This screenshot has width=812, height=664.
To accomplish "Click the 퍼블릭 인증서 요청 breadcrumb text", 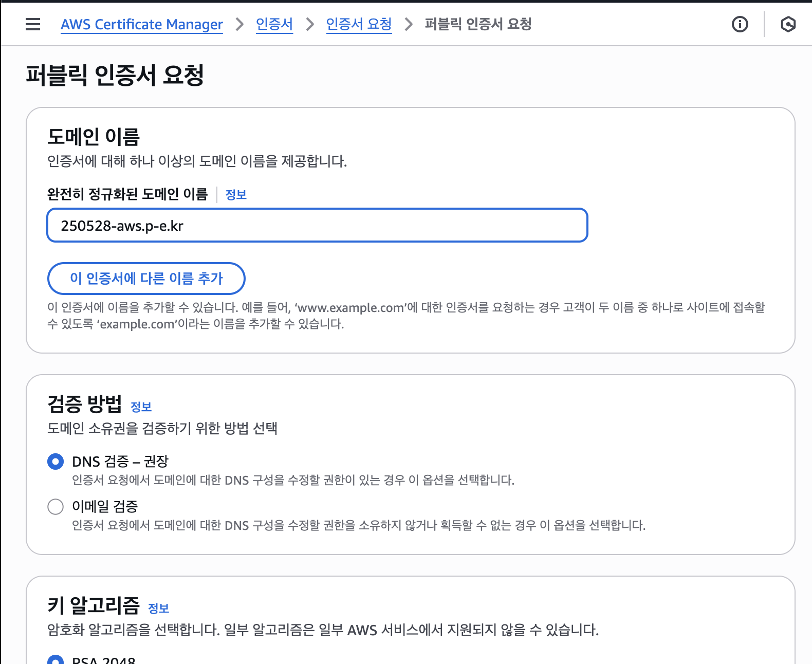I will (x=478, y=24).
